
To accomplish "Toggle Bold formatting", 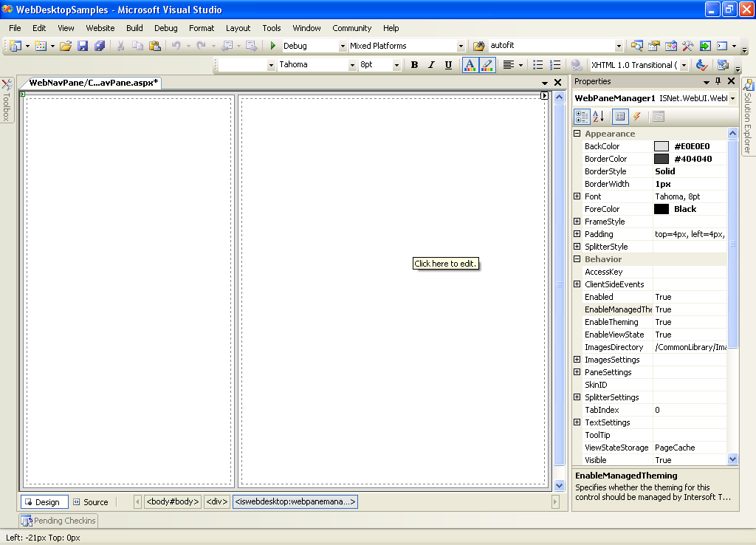I will tap(414, 65).
